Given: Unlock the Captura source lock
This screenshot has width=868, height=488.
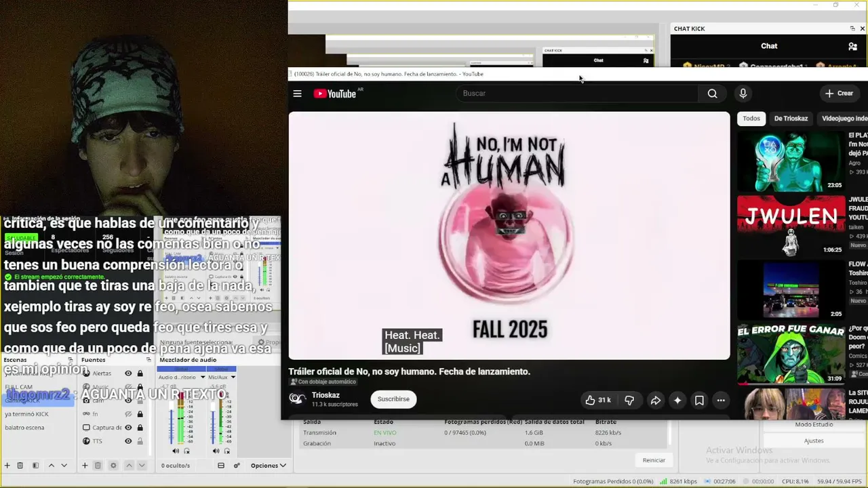Looking at the screenshot, I should pos(140,428).
